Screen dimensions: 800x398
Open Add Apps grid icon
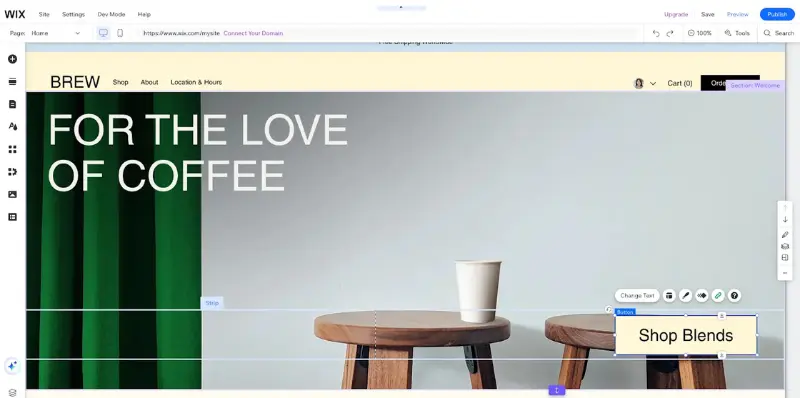click(x=13, y=149)
